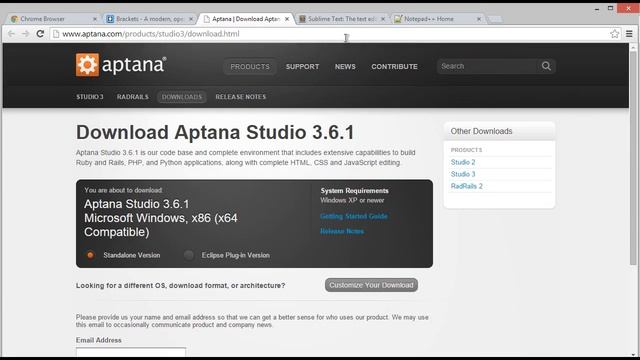Click the page icon in address bar
The image size is (640, 360).
[56, 34]
